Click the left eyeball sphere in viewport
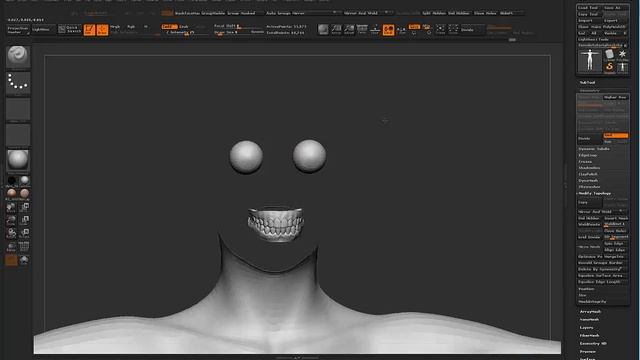The width and height of the screenshot is (640, 360). point(246,157)
